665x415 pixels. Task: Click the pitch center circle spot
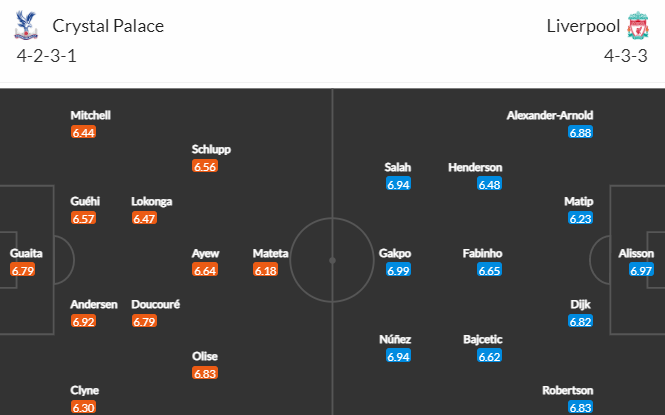[332, 260]
